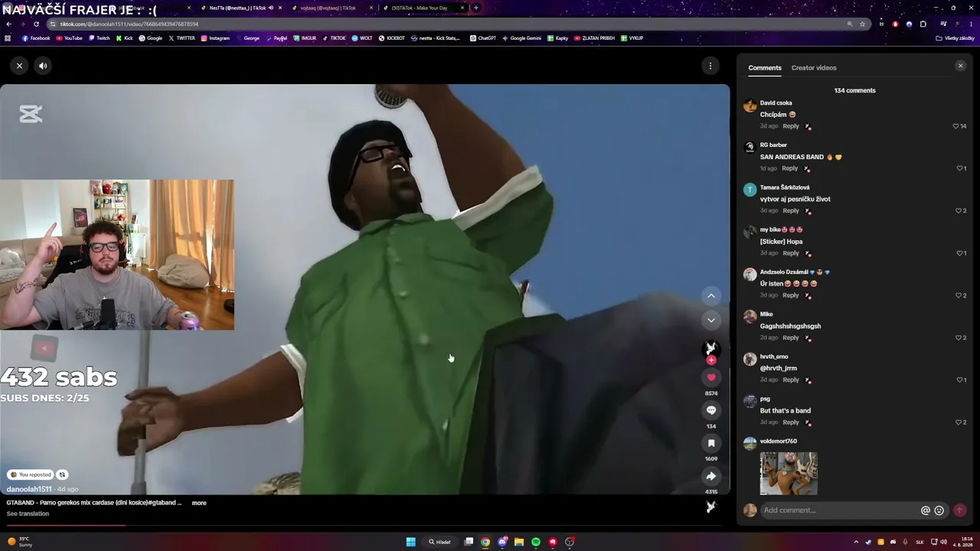Go to the previous video
This screenshot has height=551, width=980.
[711, 296]
